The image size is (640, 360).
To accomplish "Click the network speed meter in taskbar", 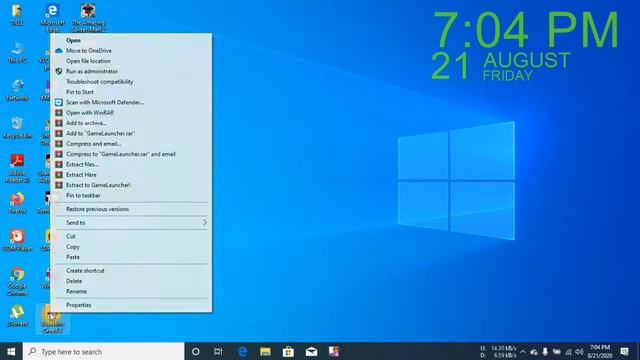I will click(498, 351).
